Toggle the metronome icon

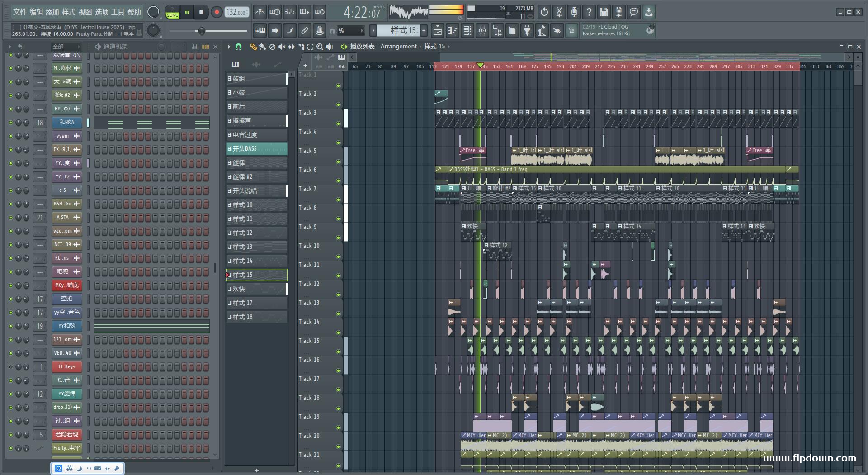259,12
